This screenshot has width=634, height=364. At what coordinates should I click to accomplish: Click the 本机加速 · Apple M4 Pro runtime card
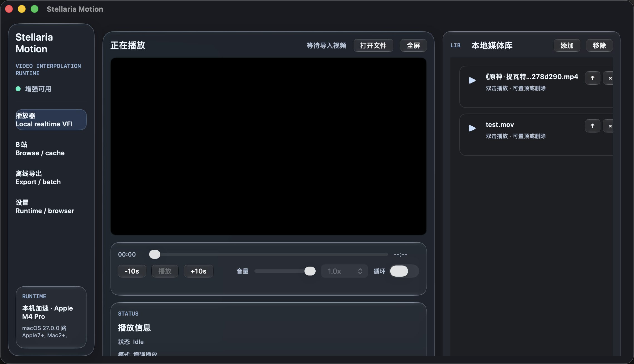[51, 317]
